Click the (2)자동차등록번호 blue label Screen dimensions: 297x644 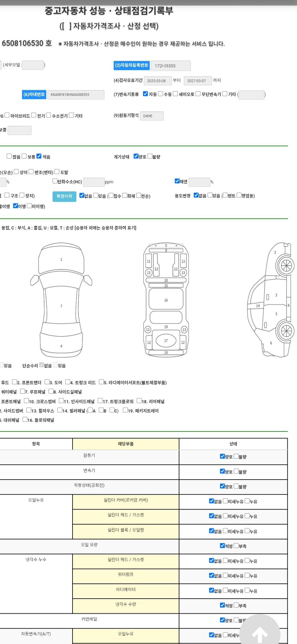(x=131, y=65)
